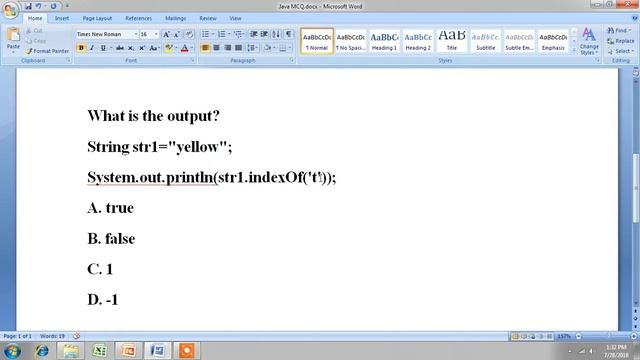Toggle Superscript formatting

[142, 48]
